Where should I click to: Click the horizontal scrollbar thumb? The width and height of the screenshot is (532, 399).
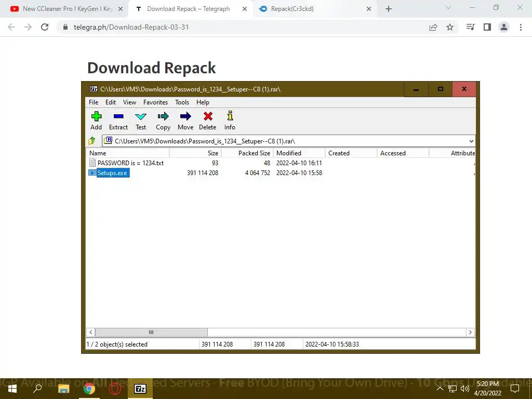pos(151,332)
